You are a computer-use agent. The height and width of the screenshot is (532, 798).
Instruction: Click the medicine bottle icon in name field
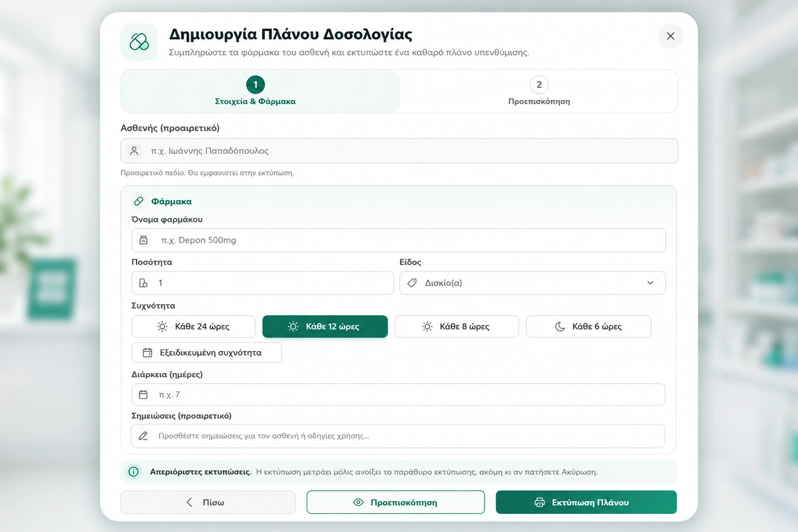143,240
